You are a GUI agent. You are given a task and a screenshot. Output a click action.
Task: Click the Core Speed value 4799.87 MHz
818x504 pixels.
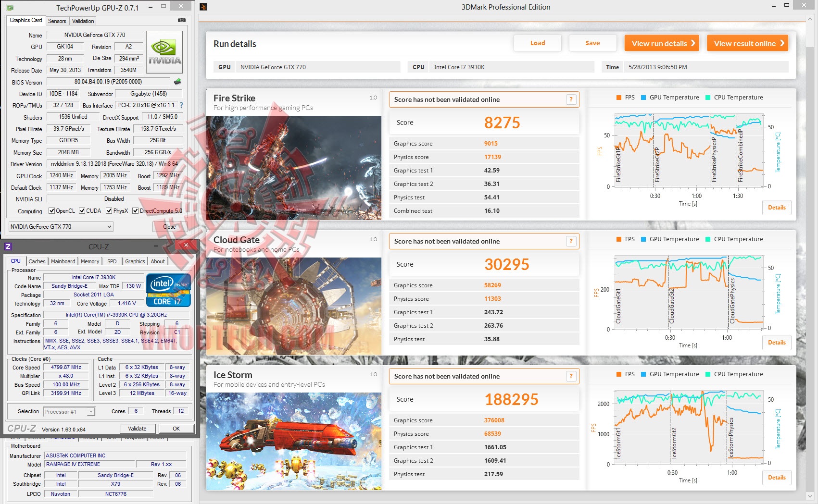click(66, 367)
